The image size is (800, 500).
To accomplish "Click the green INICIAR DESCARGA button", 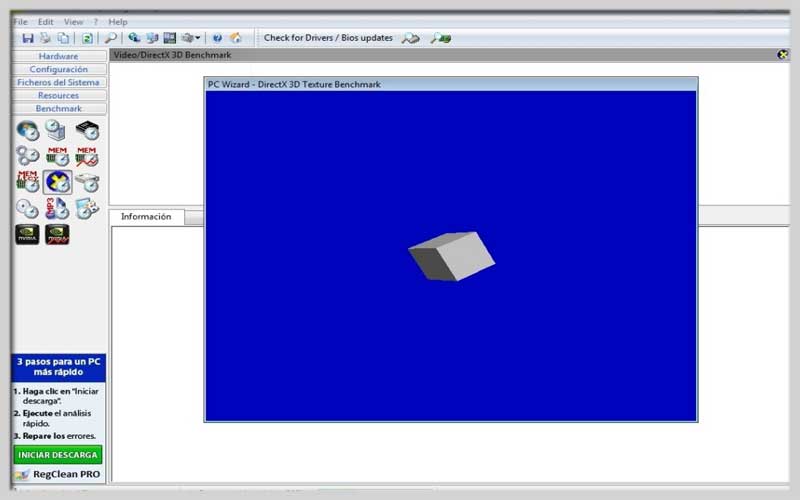I will 58,455.
